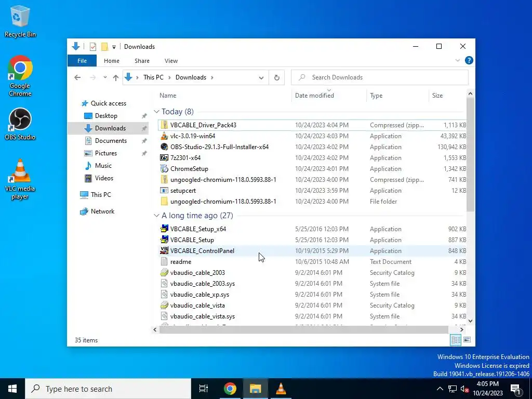Image resolution: width=532 pixels, height=399 pixels.
Task: Select the VLC media player desktop shortcut
Action: coord(20,179)
